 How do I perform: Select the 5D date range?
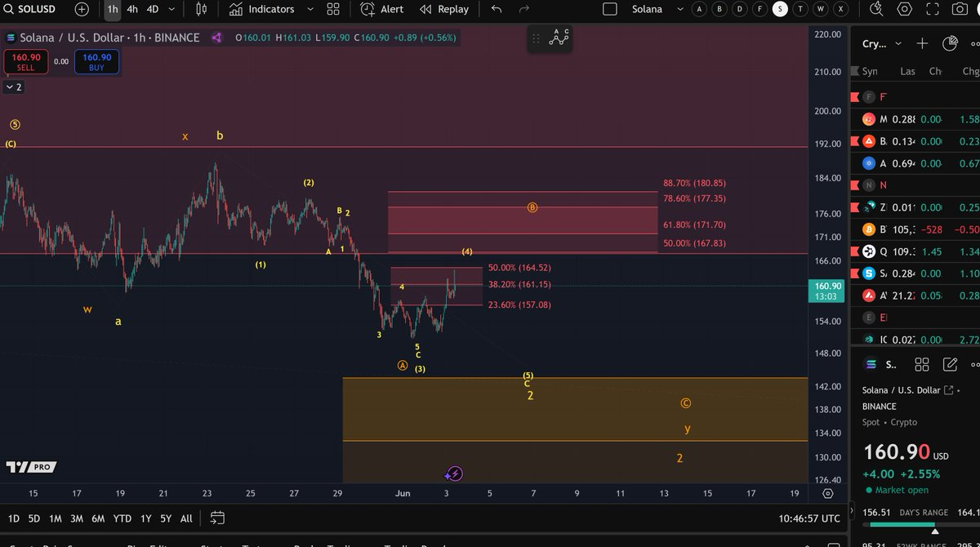click(x=34, y=518)
